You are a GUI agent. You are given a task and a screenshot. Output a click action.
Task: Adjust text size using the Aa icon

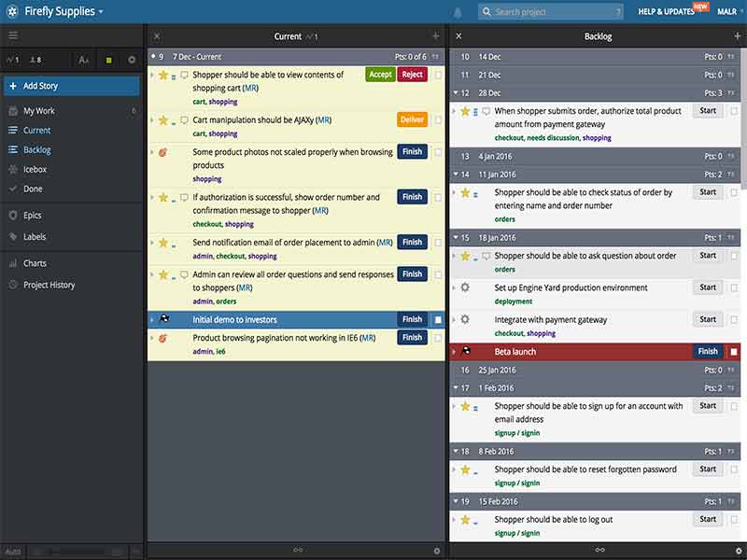[83, 59]
